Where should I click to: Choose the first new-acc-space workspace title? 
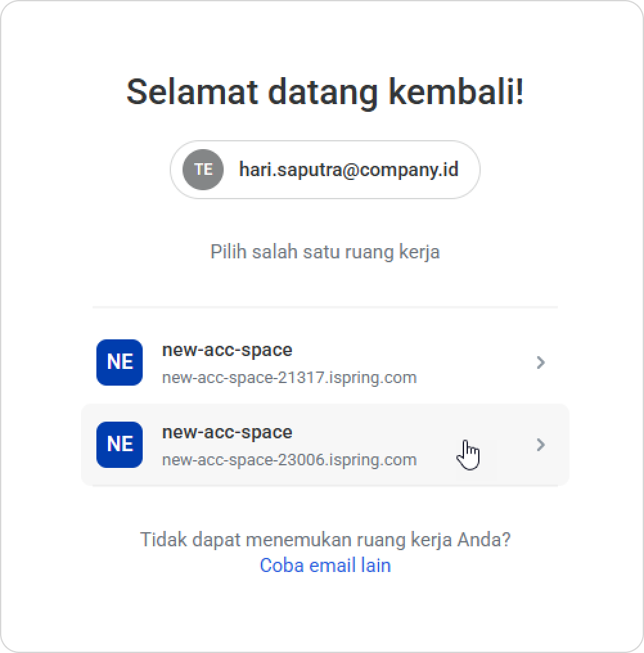click(227, 350)
